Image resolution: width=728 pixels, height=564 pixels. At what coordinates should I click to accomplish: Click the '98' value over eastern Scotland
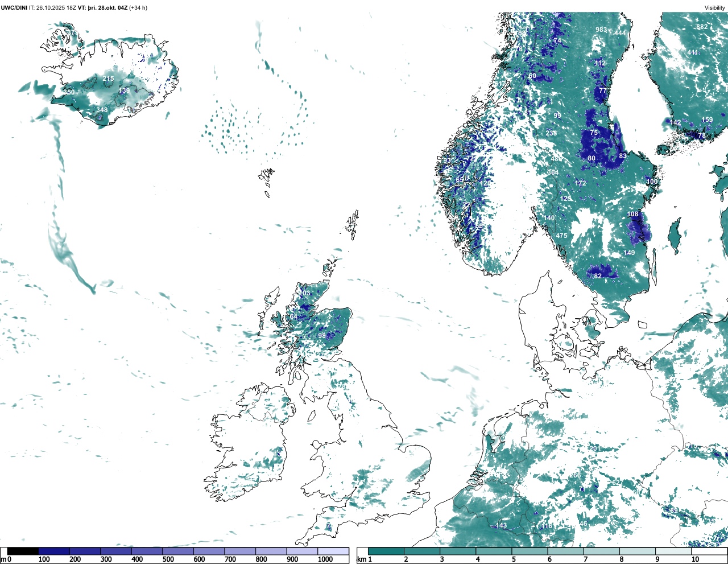click(x=322, y=336)
